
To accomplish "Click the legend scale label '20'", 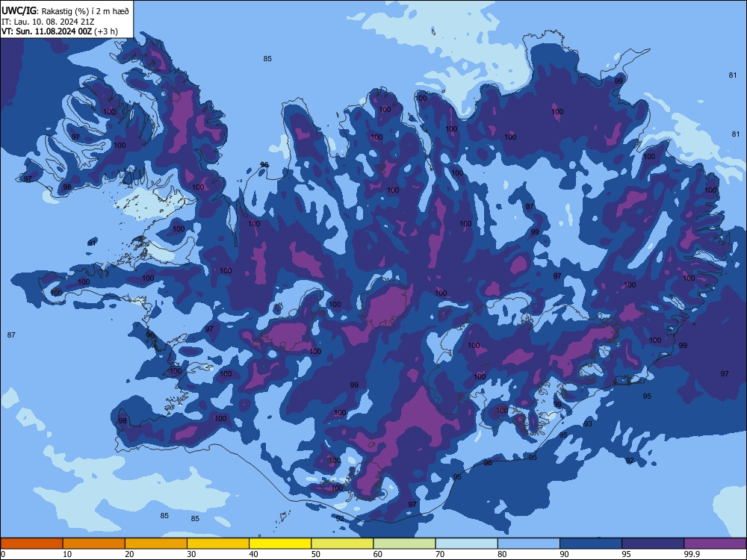I will (x=129, y=554).
